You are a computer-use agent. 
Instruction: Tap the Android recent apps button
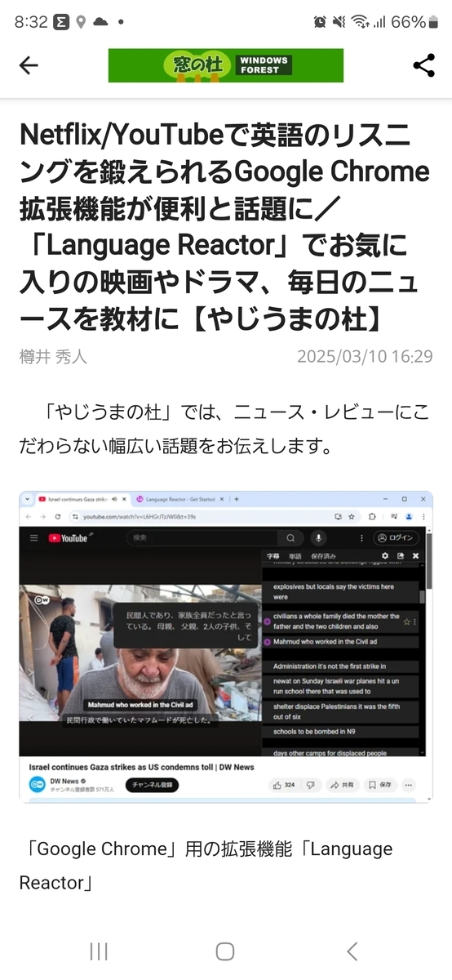coord(99,951)
